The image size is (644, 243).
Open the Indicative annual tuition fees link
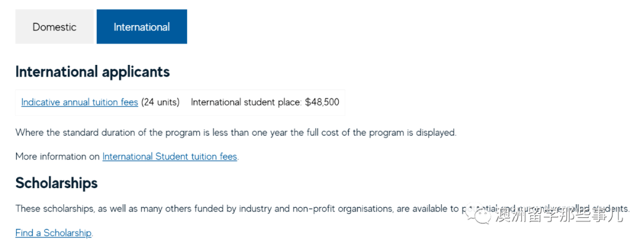pyautogui.click(x=79, y=102)
